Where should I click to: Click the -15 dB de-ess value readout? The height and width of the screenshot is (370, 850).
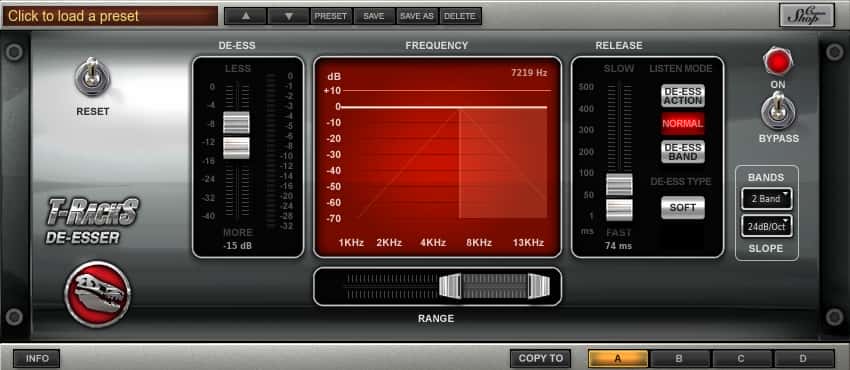237,245
